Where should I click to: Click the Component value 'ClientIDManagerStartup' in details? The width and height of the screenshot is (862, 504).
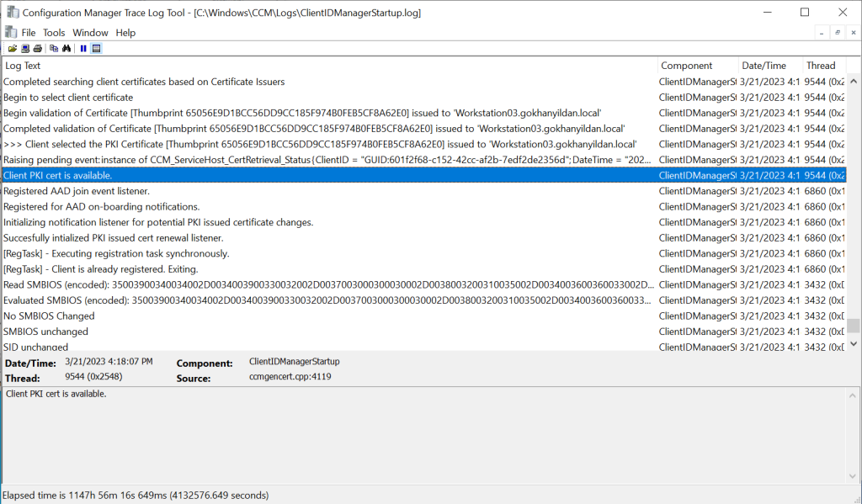coord(294,362)
